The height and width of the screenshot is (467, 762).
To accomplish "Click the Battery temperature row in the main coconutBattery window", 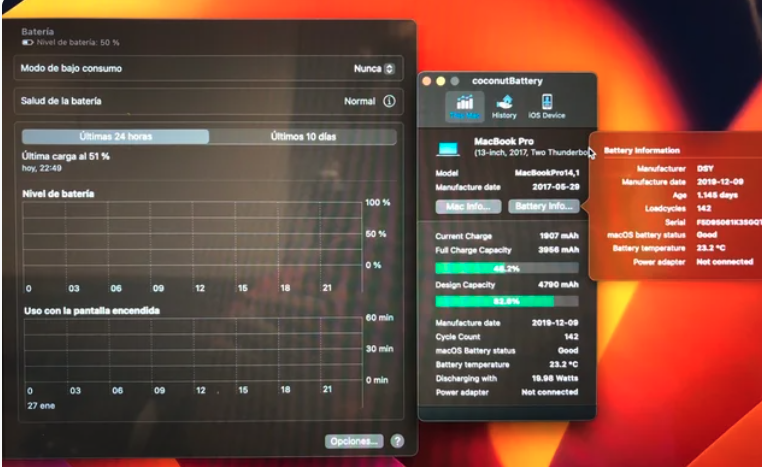I will (x=506, y=364).
